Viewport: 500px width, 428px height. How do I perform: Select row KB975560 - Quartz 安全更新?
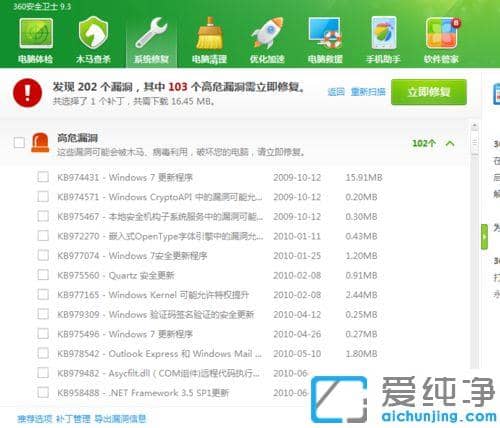[x=116, y=275]
